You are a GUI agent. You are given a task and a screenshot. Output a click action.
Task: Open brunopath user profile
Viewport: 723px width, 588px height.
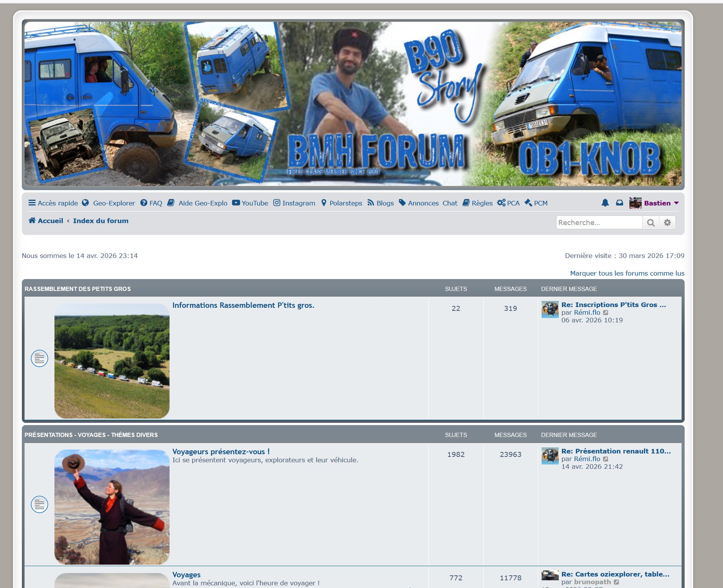pos(592,582)
